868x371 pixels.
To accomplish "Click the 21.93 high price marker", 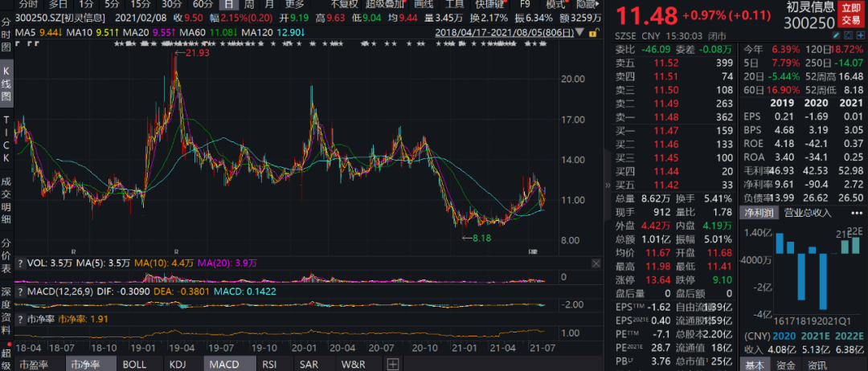I will [191, 52].
